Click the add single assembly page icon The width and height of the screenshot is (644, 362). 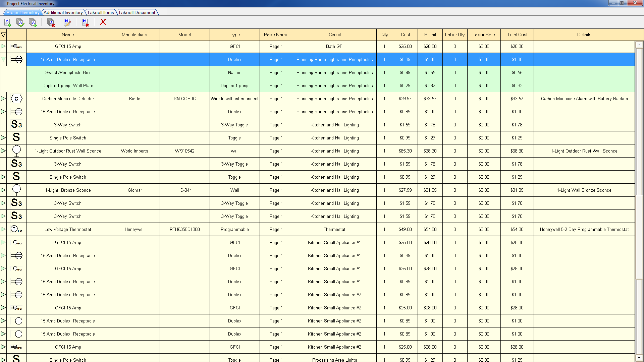click(x=7, y=22)
